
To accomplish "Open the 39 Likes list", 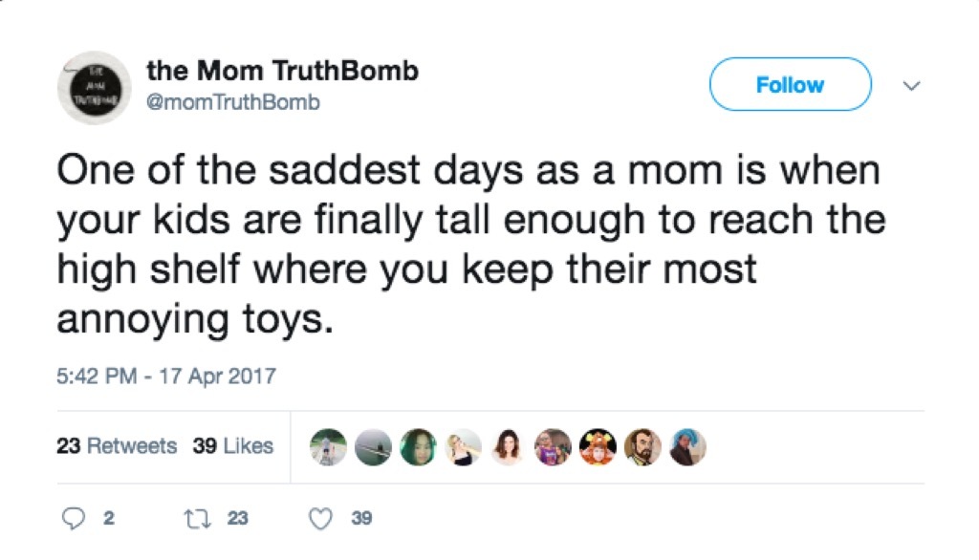I will 231,446.
